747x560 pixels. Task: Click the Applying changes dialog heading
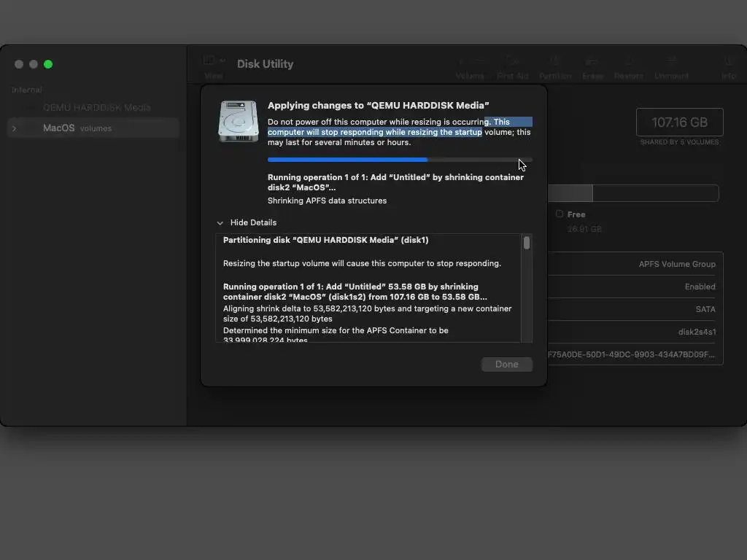point(379,105)
